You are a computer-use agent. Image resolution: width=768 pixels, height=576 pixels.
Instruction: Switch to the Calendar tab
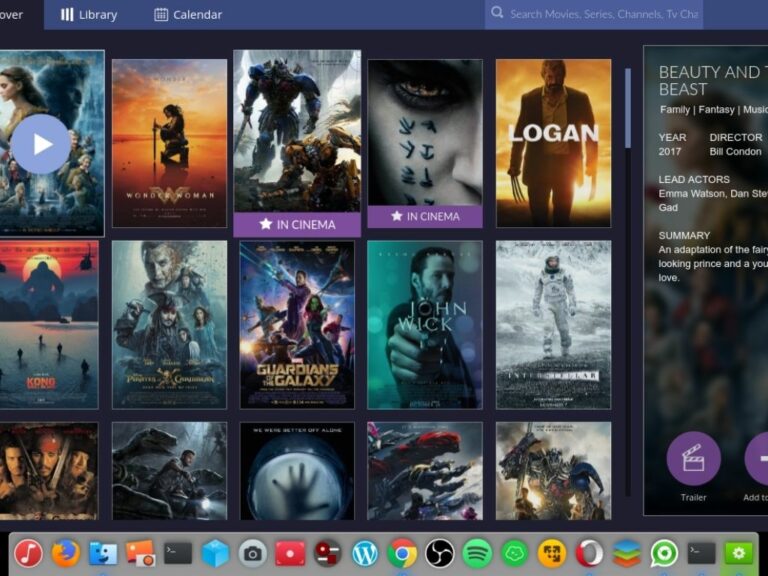point(188,15)
